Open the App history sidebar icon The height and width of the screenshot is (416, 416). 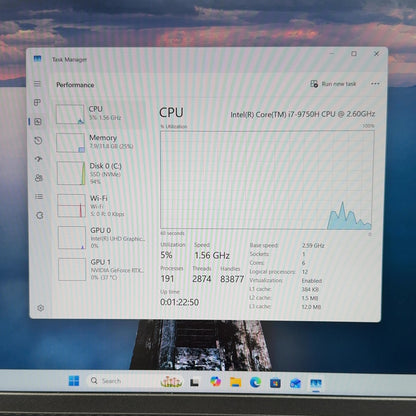pos(38,140)
